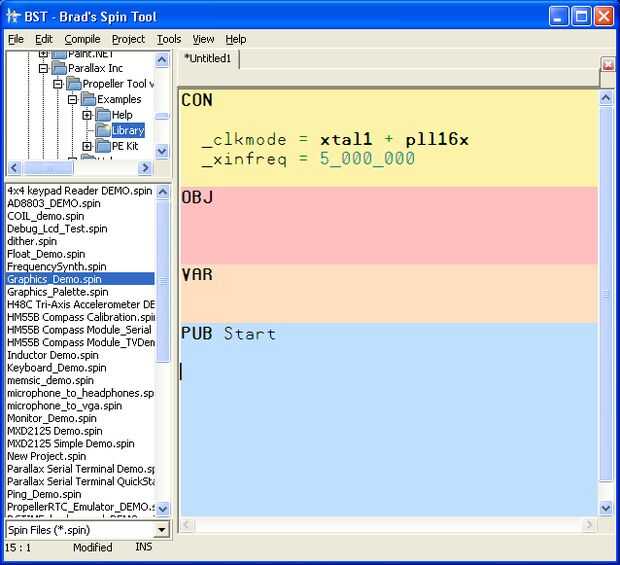This screenshot has height=565, width=620.
Task: Select AD8803_DEMO.spin file
Action: pyautogui.click(x=54, y=204)
